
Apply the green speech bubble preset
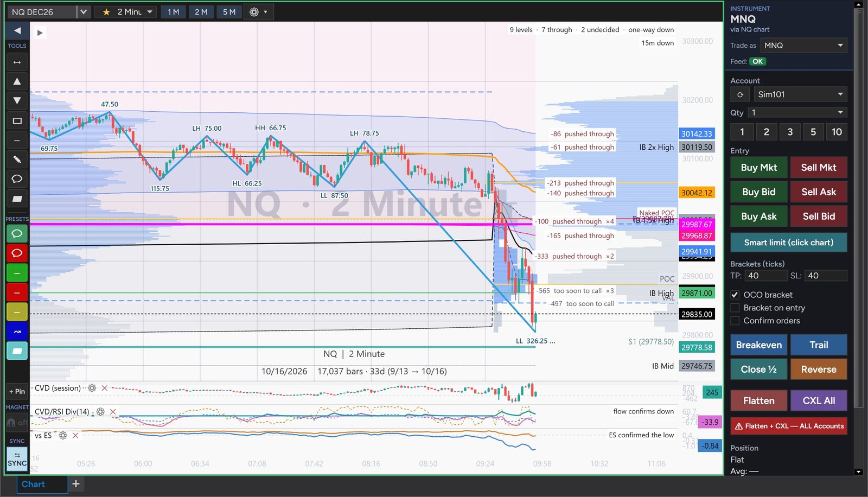pyautogui.click(x=17, y=233)
